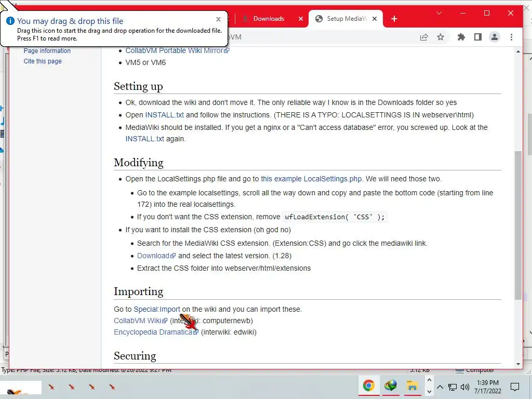Open the volume speaker tray icon
Image resolution: width=532 pixels, height=399 pixels.
(x=464, y=387)
